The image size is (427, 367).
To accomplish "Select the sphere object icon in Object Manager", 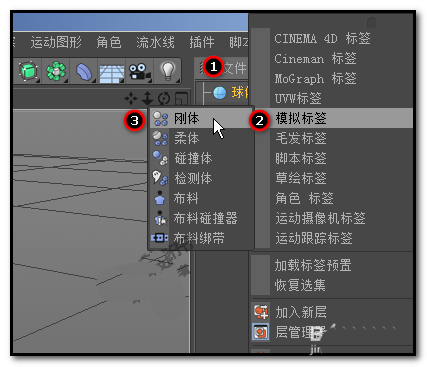I will point(220,93).
